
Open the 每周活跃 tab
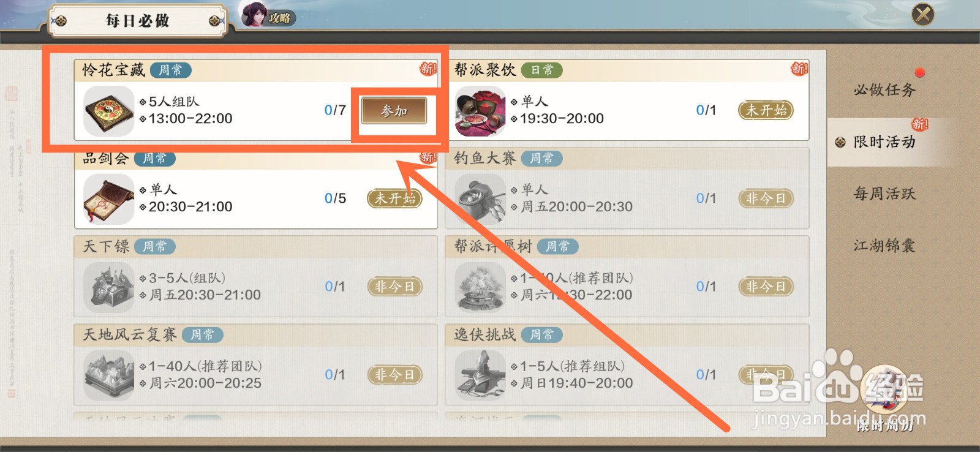(x=884, y=194)
